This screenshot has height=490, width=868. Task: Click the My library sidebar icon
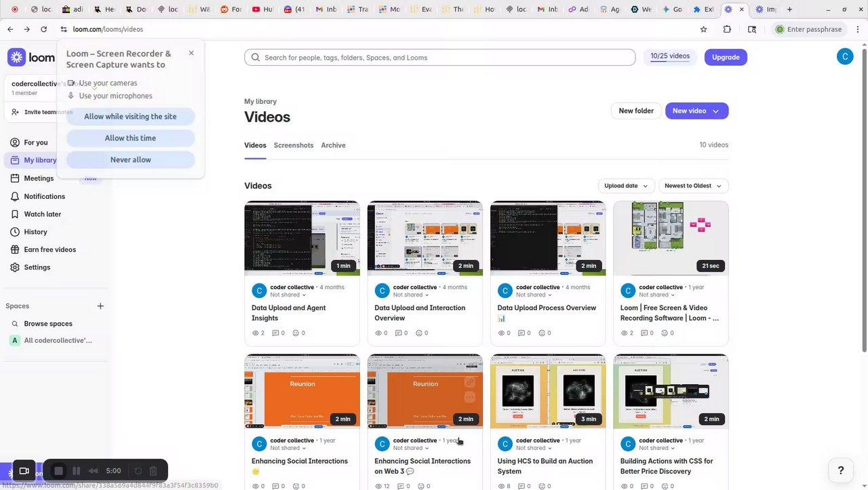(x=15, y=160)
